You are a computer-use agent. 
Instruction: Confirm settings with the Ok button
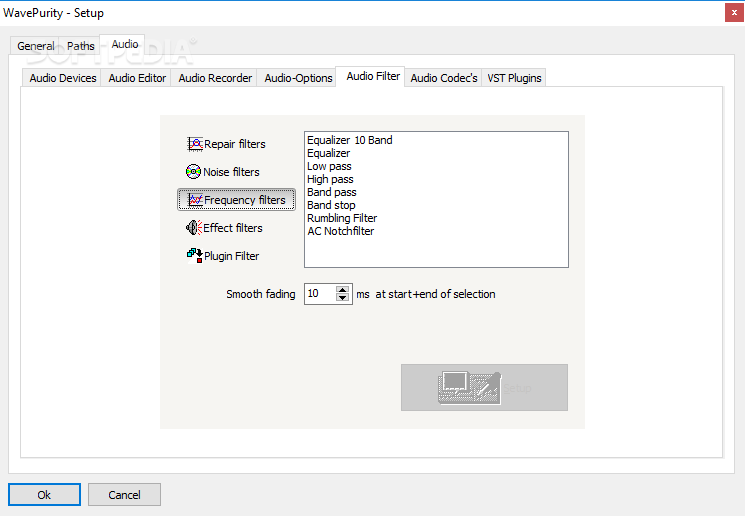[x=44, y=495]
